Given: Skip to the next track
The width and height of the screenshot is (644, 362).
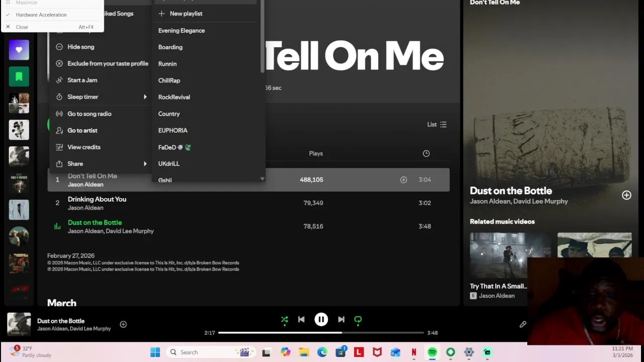Looking at the screenshot, I should [x=341, y=319].
